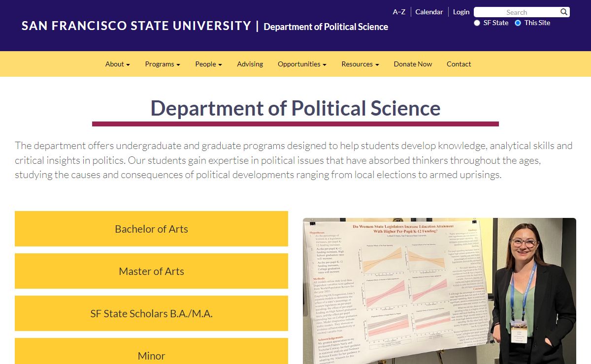591x364 pixels.
Task: Open the Advising menu item
Action: tap(250, 64)
